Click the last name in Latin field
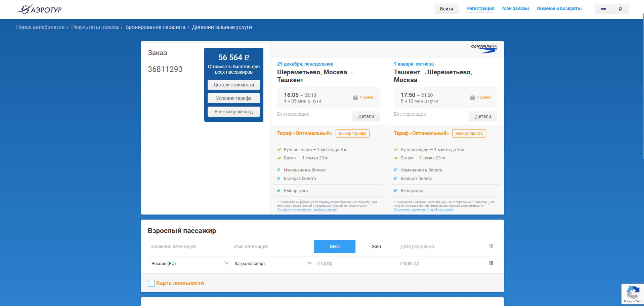The width and height of the screenshot is (644, 306). 189,246
